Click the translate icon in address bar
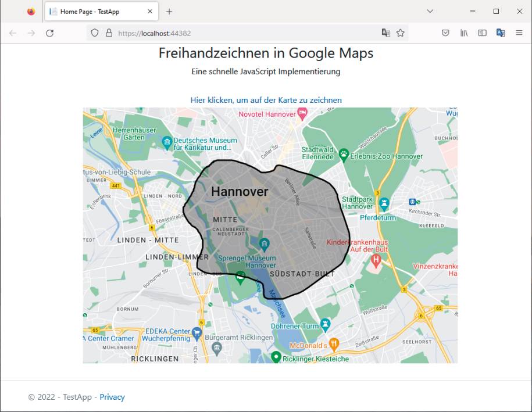Screen dimensions: 532x412 (x=385, y=33)
